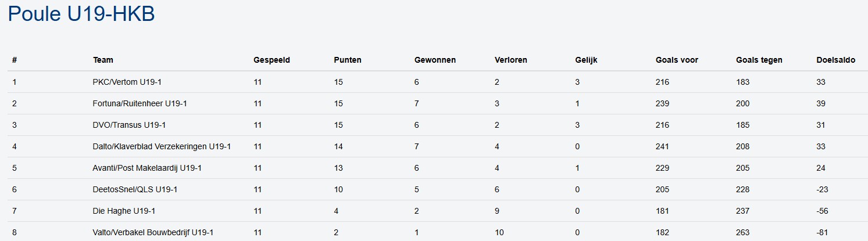Open Dalto/Klaverblad Verzekeringen U19-1 team

[x=162, y=146]
